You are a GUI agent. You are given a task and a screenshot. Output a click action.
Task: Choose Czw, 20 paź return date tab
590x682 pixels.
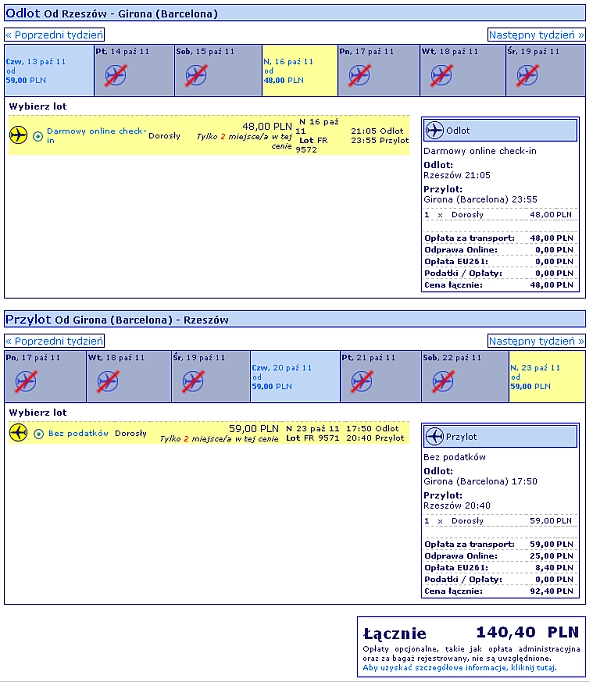(295, 377)
